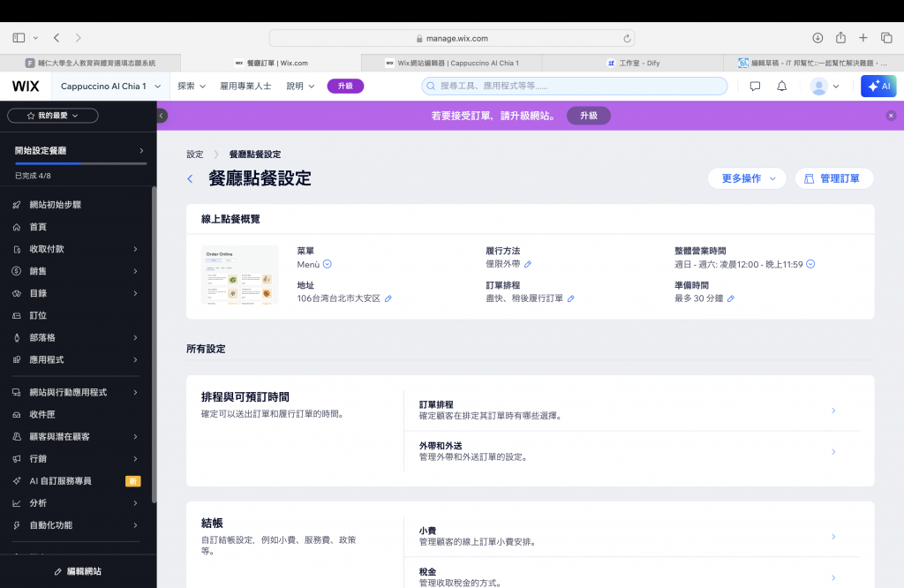Click 編輯網站 at sidebar bottom
The width and height of the screenshot is (904, 588).
79,571
